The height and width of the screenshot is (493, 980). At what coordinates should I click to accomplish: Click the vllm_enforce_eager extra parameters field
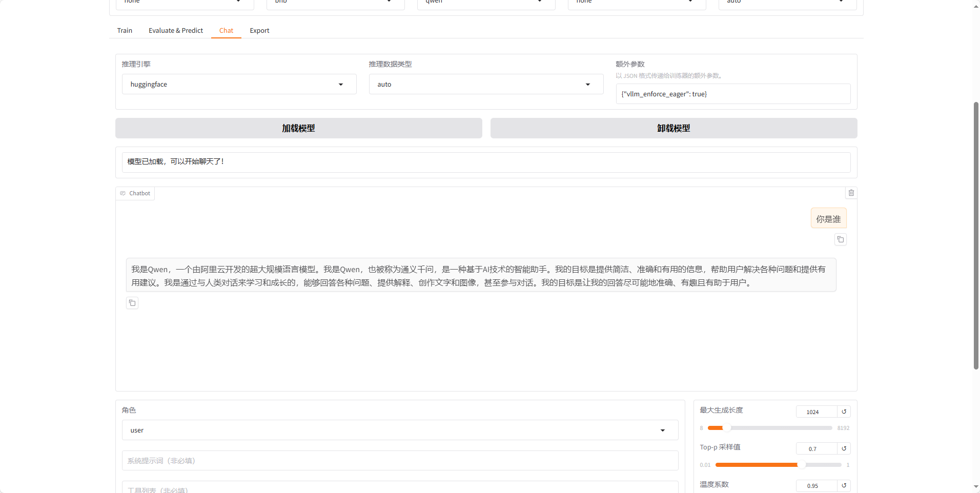coord(733,94)
